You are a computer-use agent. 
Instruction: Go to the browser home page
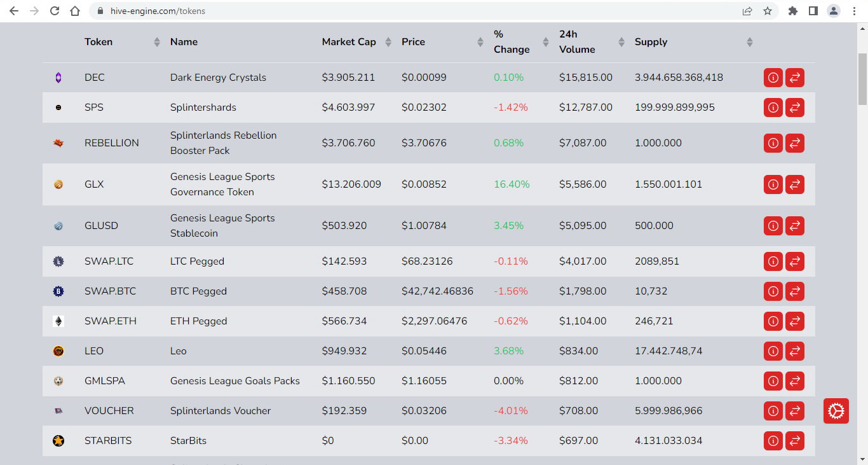click(75, 11)
